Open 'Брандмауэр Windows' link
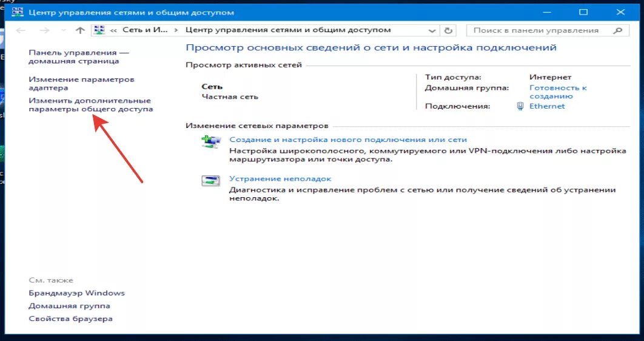The height and width of the screenshot is (341, 644). (77, 293)
